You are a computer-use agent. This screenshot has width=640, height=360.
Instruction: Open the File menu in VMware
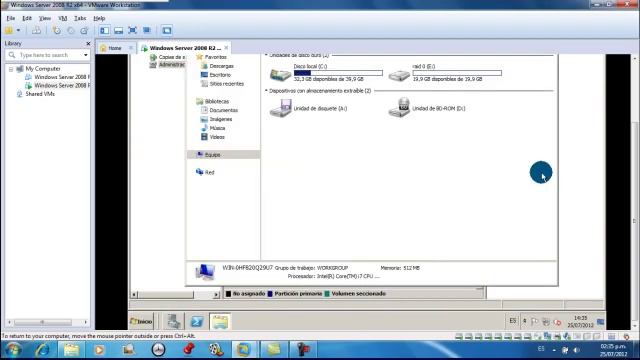[11, 18]
